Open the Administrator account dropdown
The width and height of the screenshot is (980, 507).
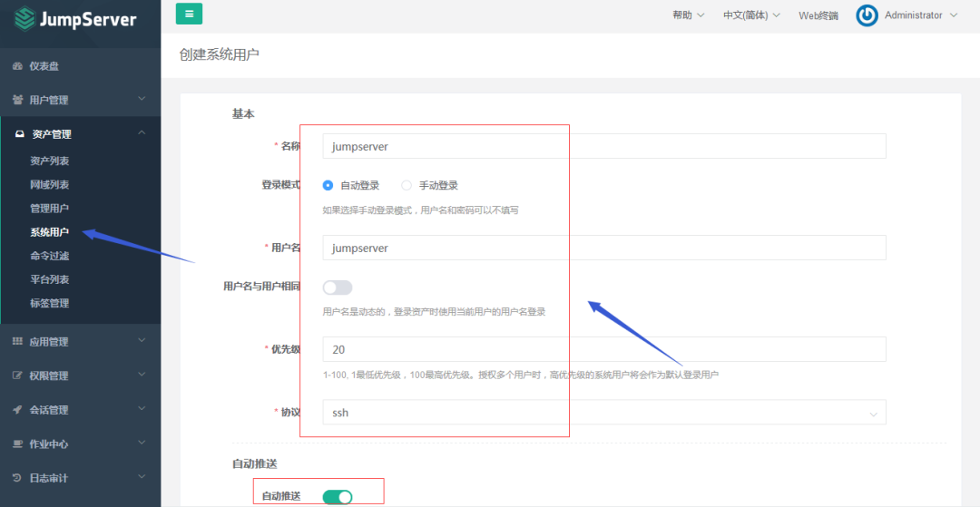[x=921, y=15]
